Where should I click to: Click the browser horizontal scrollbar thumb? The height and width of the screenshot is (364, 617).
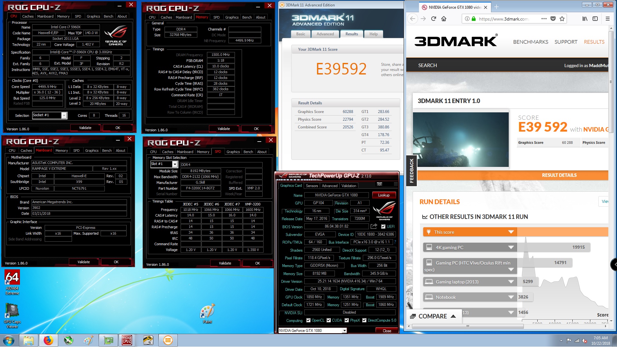click(x=468, y=326)
